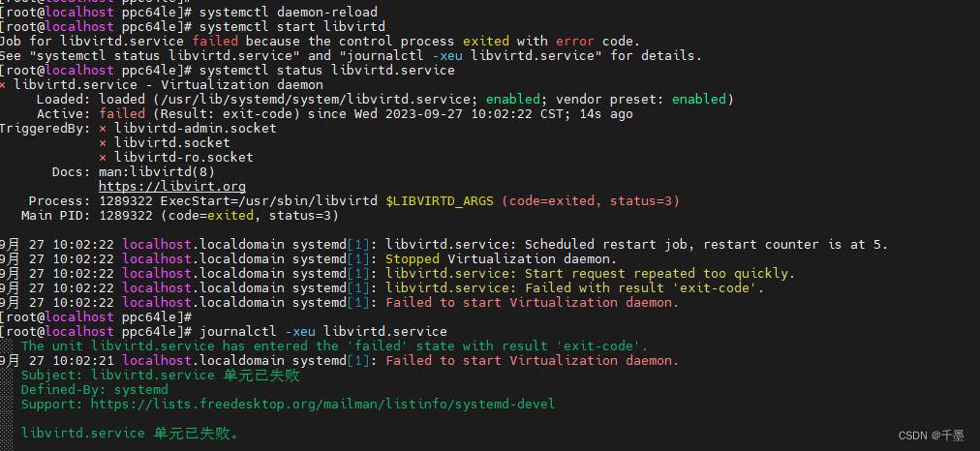
Task: Click the 'Scheduled restart job' log line
Action: point(444,244)
